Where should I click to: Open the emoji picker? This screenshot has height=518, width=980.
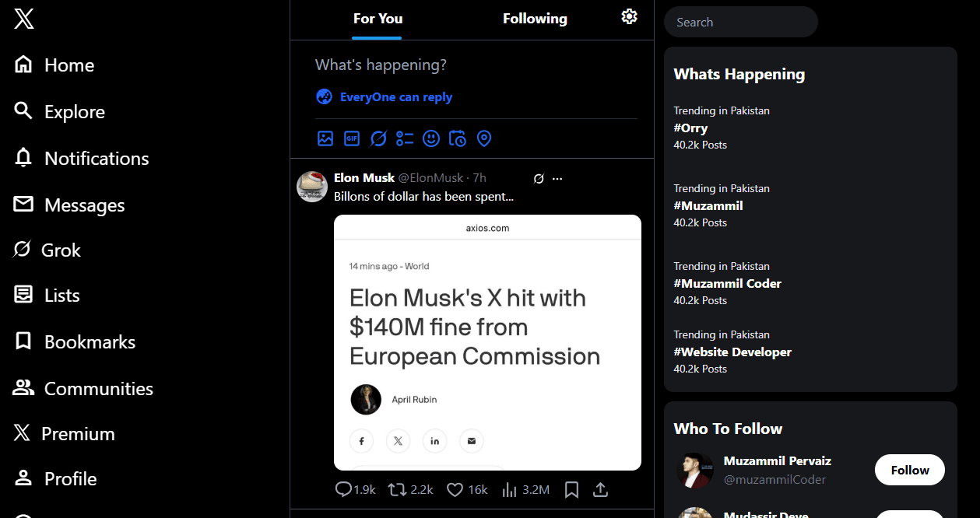pyautogui.click(x=431, y=138)
